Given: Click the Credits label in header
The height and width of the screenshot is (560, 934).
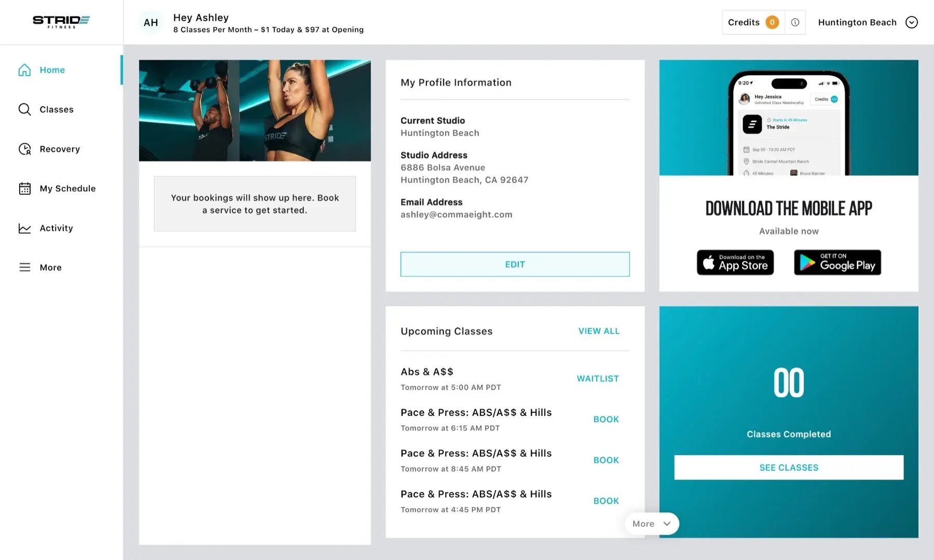Looking at the screenshot, I should click(744, 22).
